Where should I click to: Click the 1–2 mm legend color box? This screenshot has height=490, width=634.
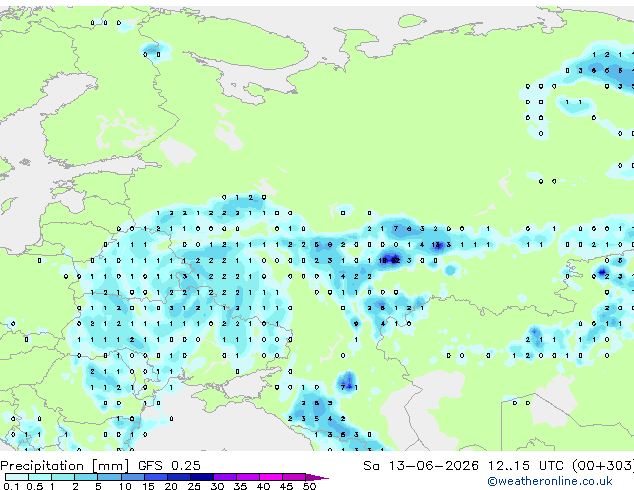point(63,477)
